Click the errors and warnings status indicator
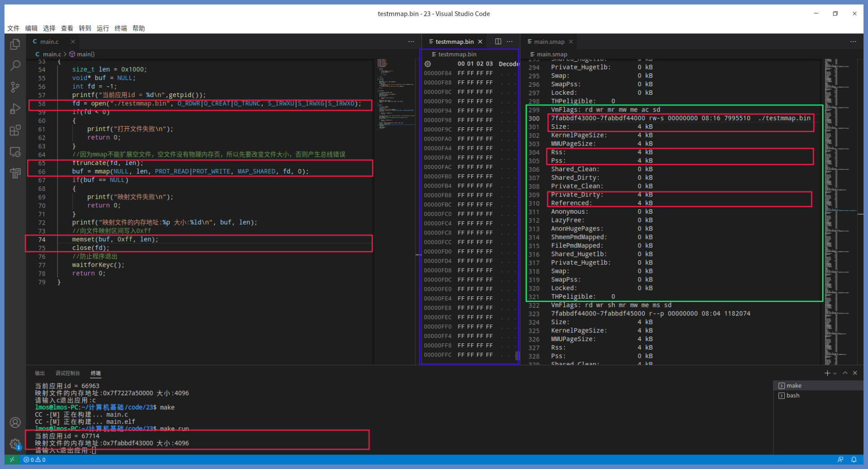The width and height of the screenshot is (868, 469). tap(35, 460)
